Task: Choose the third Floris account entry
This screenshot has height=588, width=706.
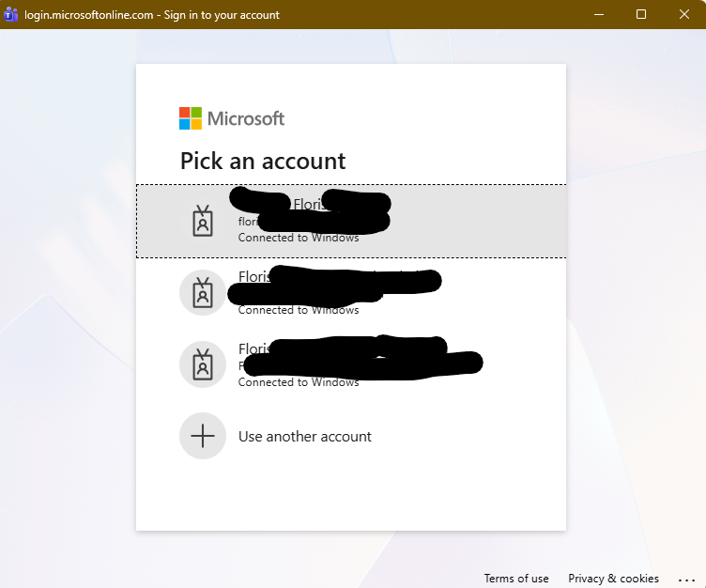Action: coord(351,364)
